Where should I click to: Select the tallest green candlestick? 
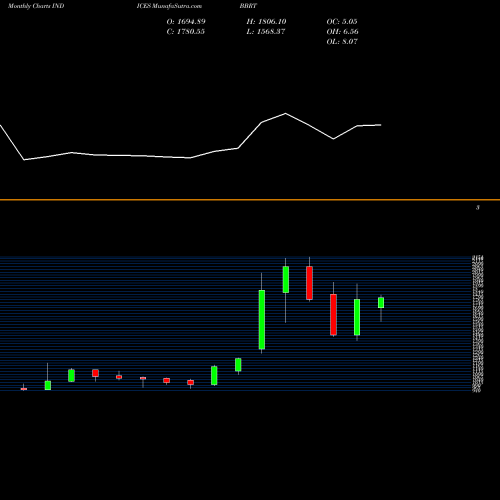click(x=262, y=320)
